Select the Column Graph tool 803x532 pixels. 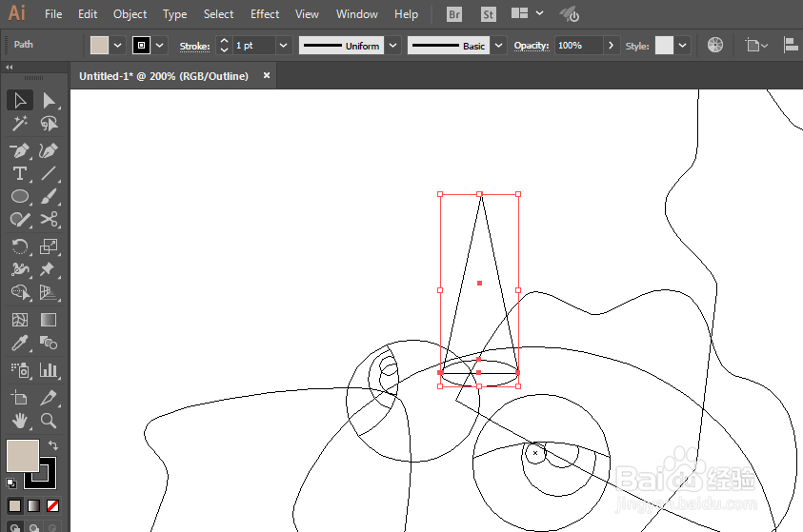49,370
